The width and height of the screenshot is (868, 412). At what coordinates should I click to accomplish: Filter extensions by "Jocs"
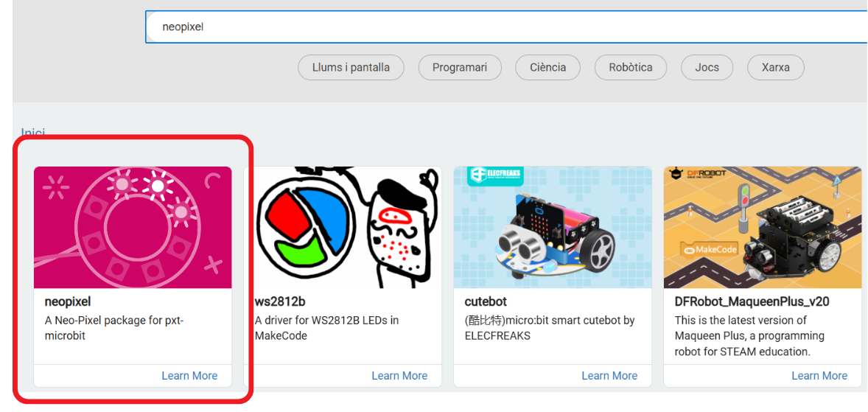click(707, 67)
